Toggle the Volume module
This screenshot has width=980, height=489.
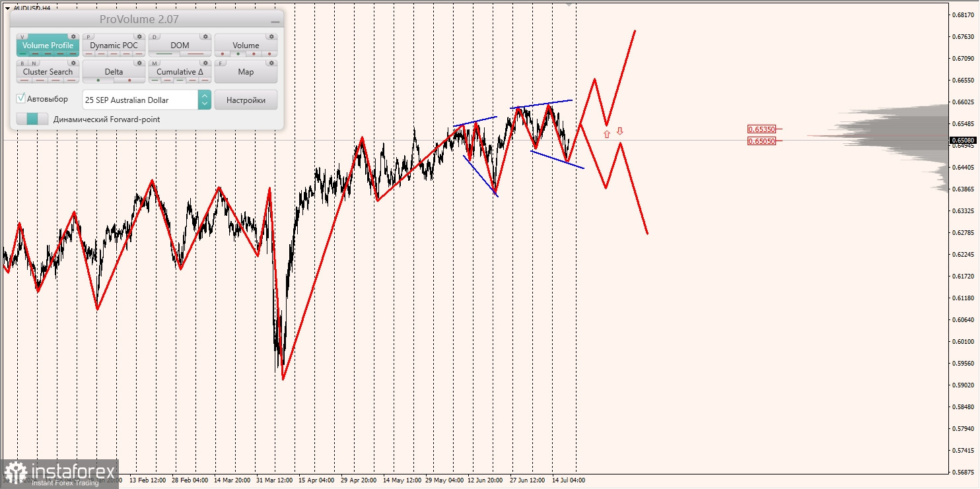tap(246, 46)
